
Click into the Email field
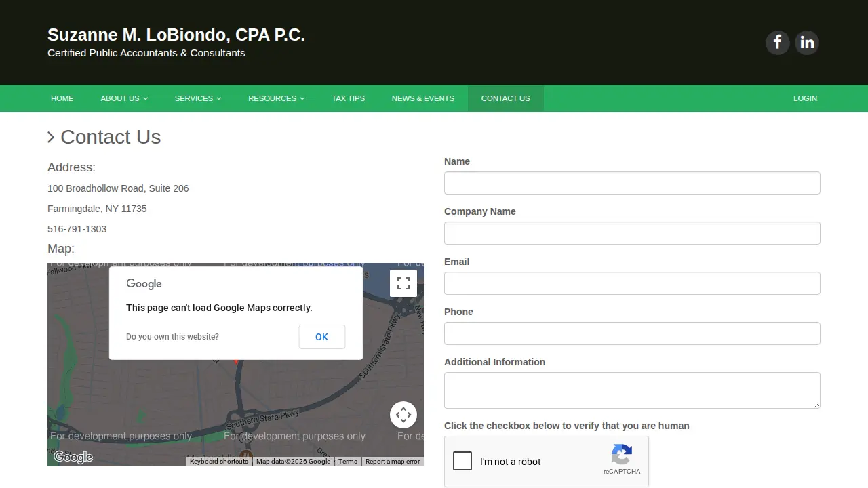(x=632, y=283)
